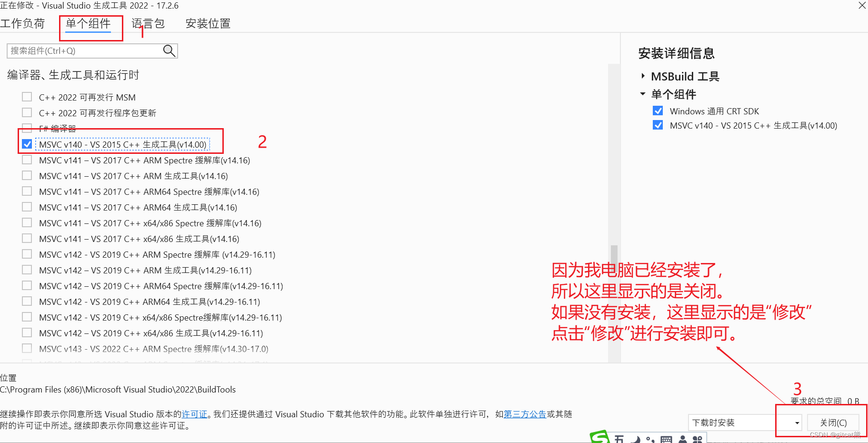
Task: Select the 单个组件 tab
Action: (88, 23)
